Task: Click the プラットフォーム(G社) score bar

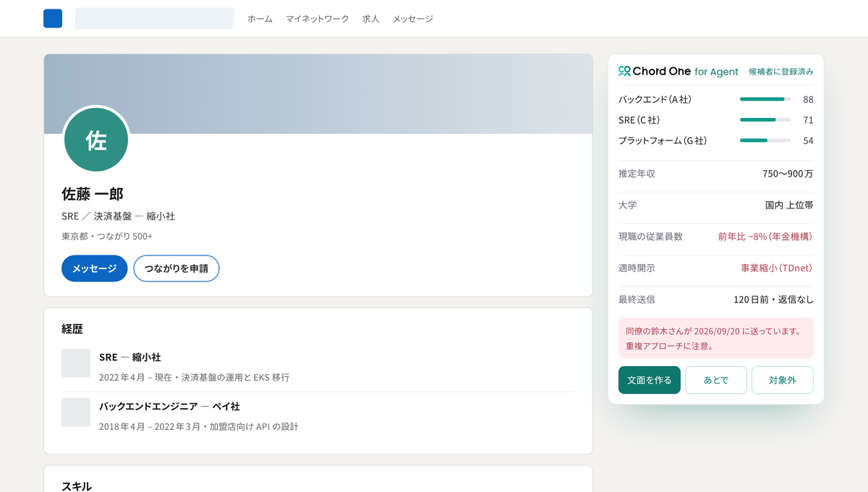Action: pos(765,140)
